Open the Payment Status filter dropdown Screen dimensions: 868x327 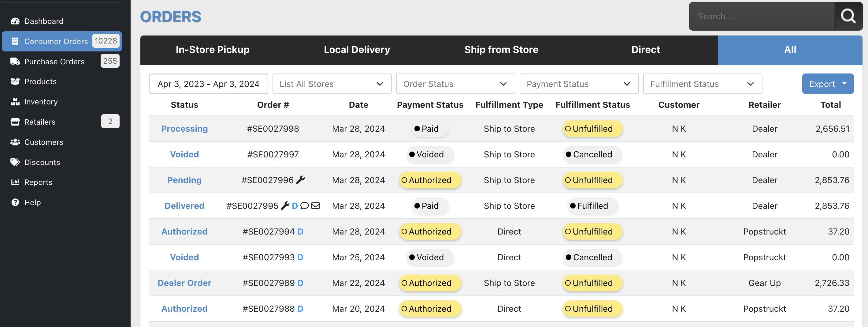(x=579, y=84)
